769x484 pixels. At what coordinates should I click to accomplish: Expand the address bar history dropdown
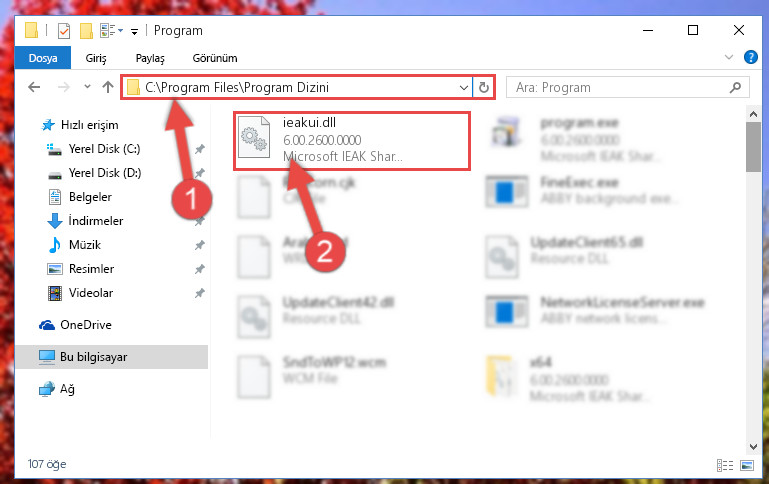(463, 88)
